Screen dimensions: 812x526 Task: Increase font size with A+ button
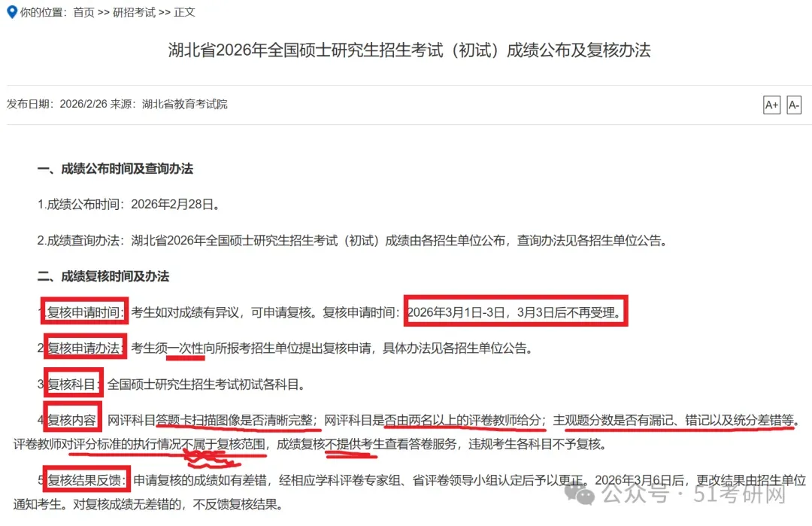[771, 105]
